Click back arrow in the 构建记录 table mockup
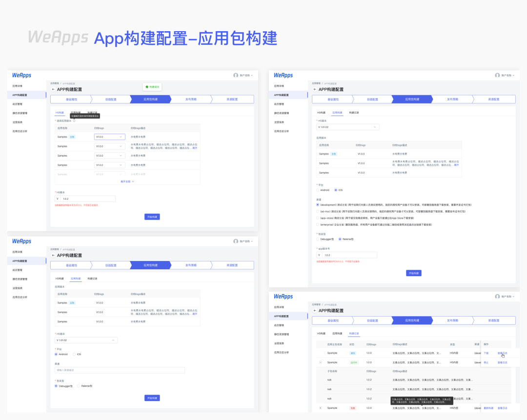The width and height of the screenshot is (527, 420). (315, 310)
